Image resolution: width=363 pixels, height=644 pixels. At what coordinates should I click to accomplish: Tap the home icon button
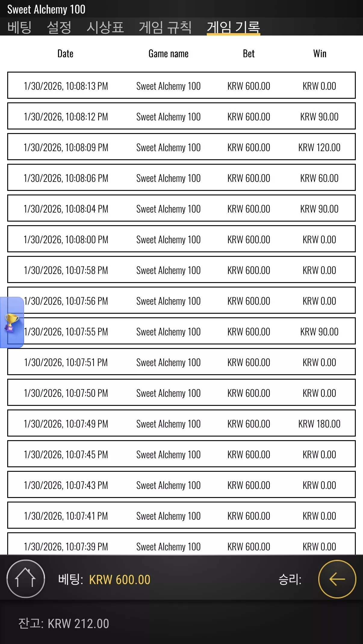tap(26, 579)
